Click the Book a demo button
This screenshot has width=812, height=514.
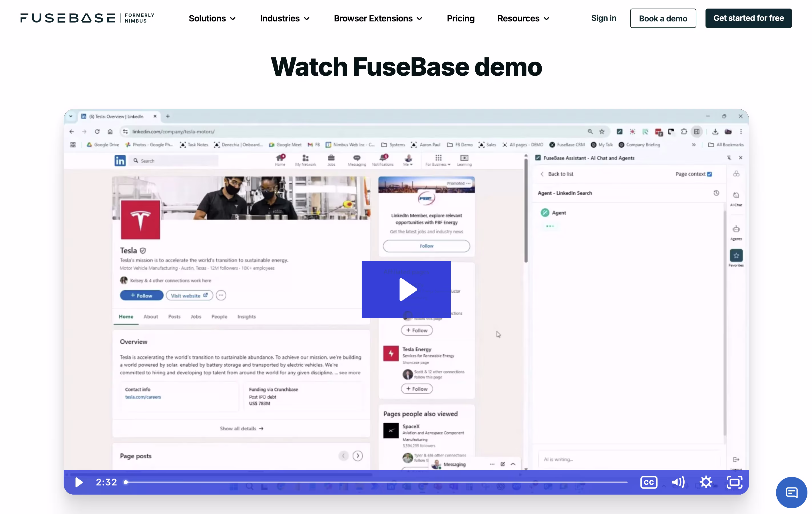coord(663,18)
